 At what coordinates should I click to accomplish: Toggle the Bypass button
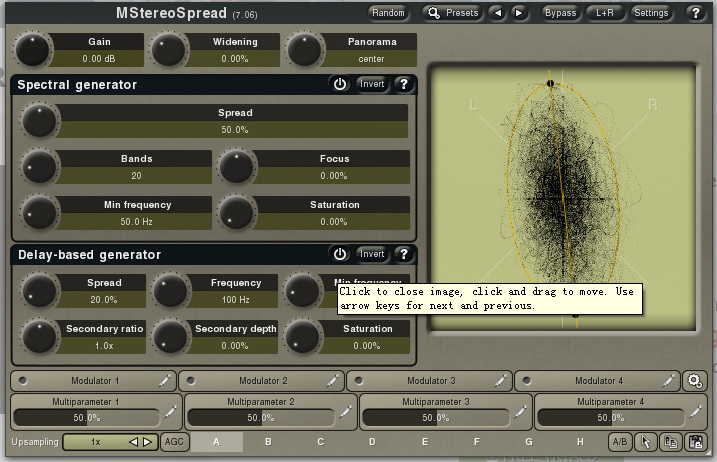[x=560, y=13]
